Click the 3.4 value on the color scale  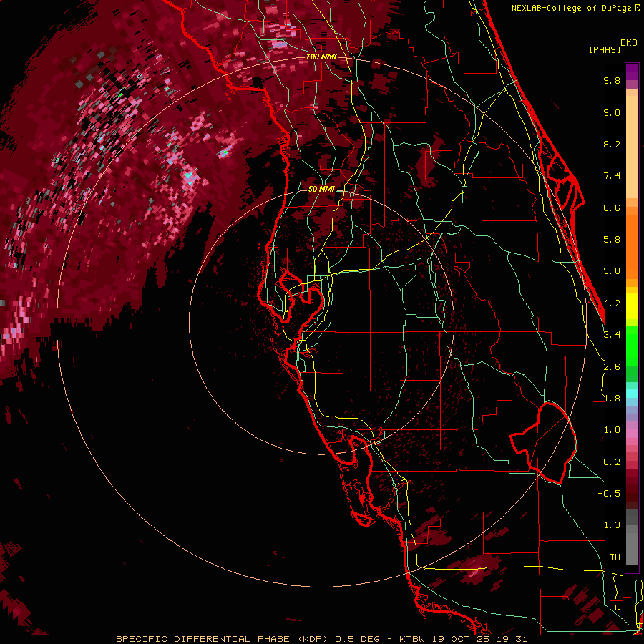click(612, 335)
